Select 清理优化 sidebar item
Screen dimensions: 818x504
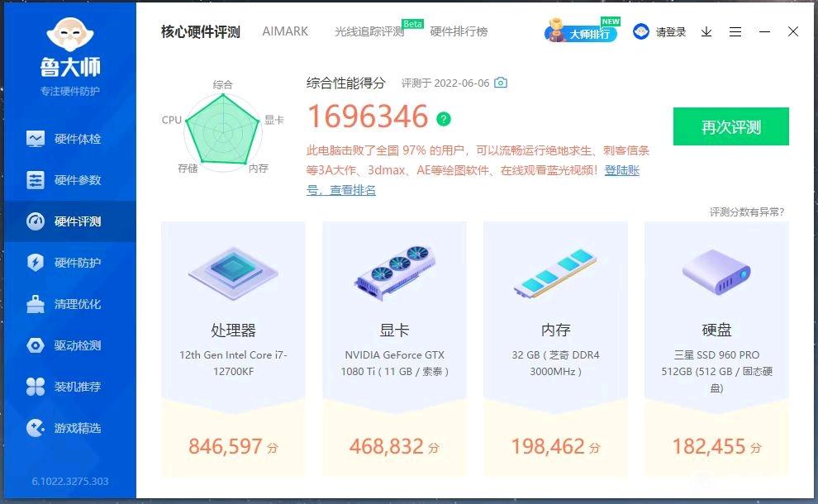tap(70, 304)
